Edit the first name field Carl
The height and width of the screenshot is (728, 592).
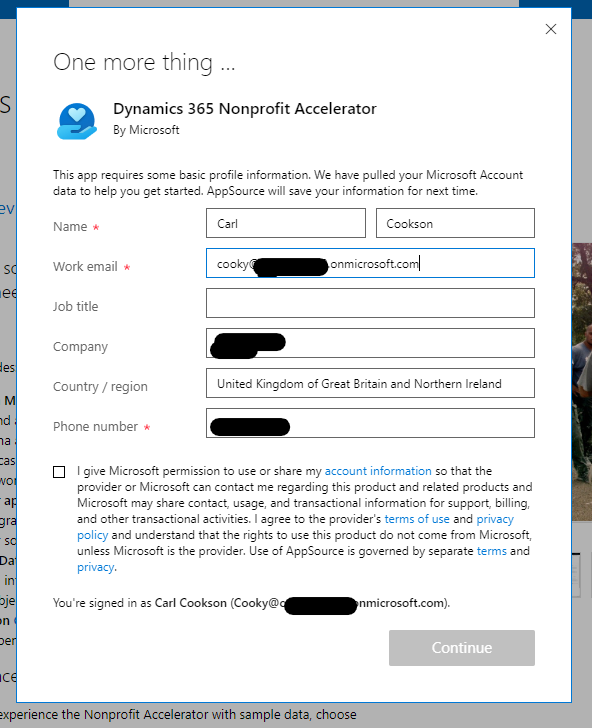286,223
